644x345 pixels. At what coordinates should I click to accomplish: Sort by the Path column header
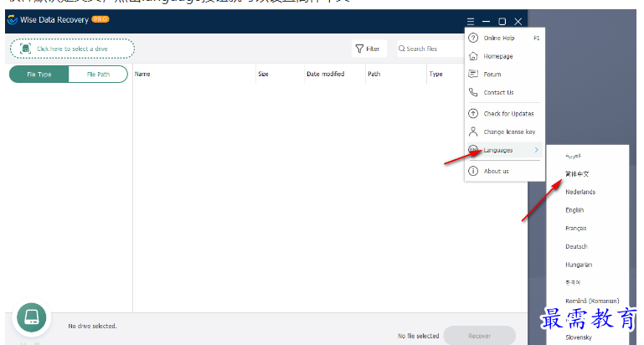(374, 74)
